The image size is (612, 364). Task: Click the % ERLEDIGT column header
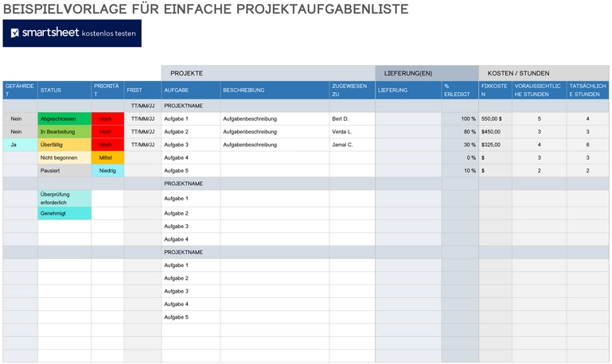(460, 90)
